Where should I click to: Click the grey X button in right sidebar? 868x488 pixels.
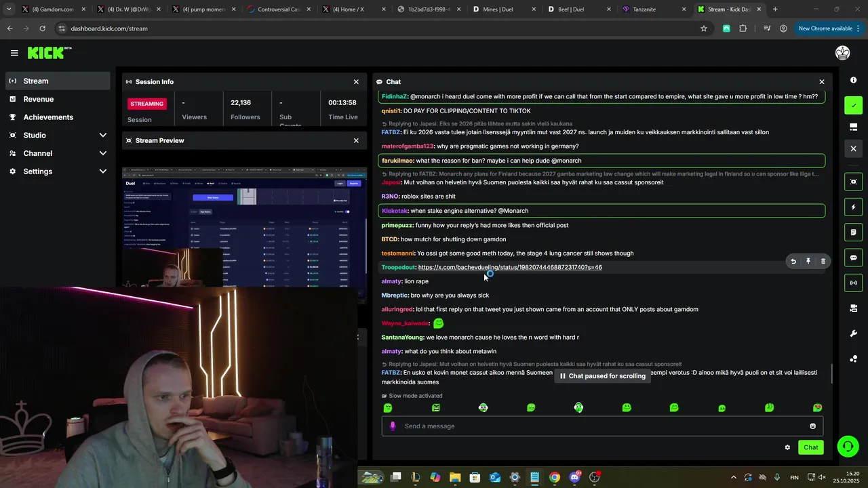click(x=853, y=148)
